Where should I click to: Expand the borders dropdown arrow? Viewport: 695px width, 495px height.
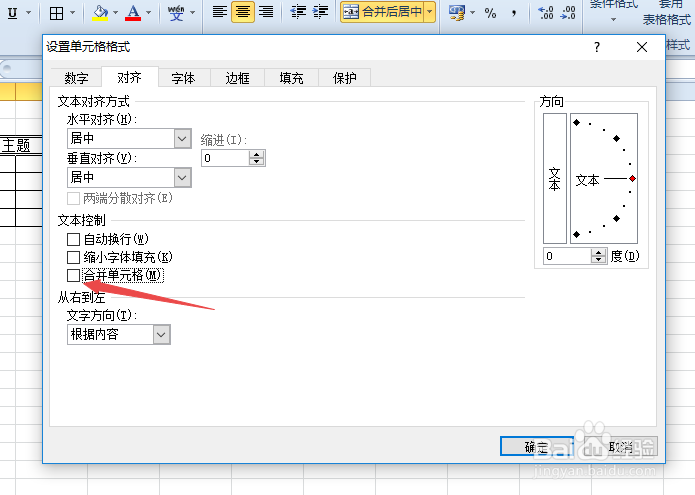73,13
